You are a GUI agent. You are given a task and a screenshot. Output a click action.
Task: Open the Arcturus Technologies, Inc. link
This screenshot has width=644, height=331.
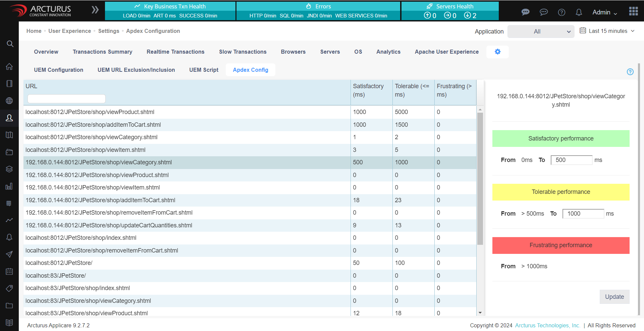pyautogui.click(x=548, y=325)
